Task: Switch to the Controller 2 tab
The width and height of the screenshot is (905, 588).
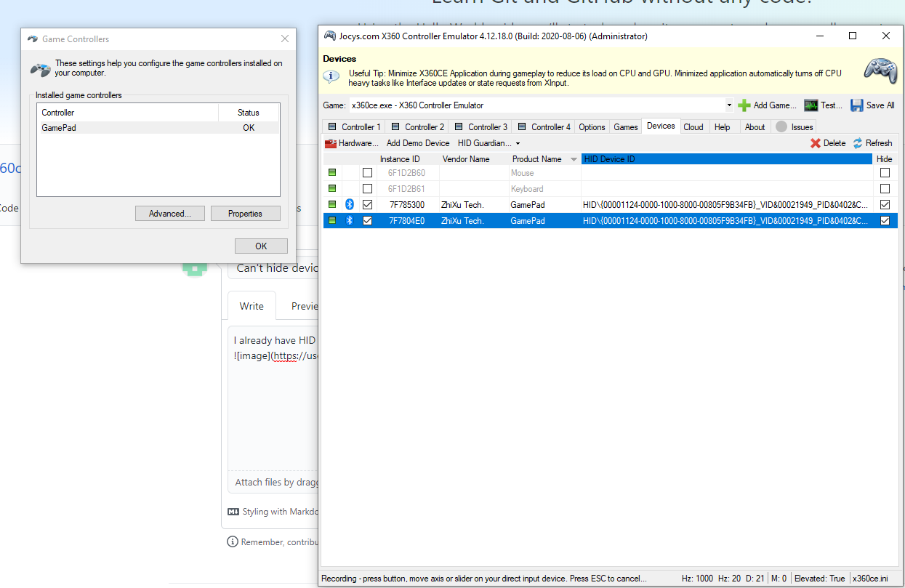Action: tap(417, 126)
